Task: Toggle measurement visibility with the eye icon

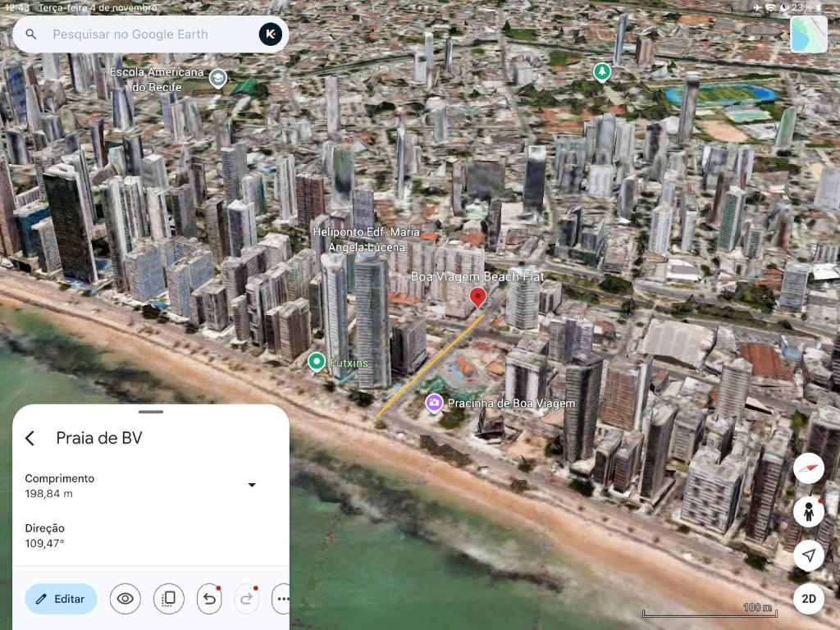Action: coord(125,599)
